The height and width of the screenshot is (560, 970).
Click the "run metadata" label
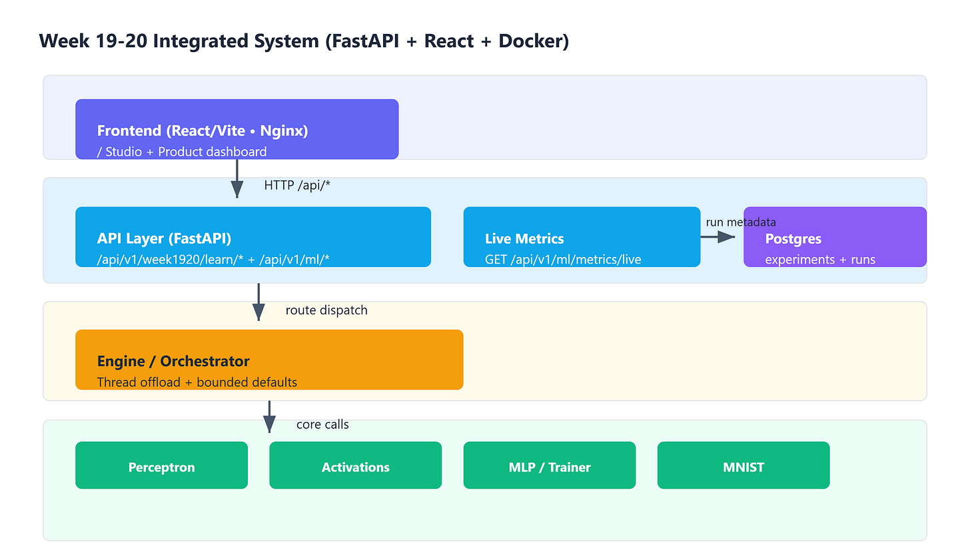741,222
